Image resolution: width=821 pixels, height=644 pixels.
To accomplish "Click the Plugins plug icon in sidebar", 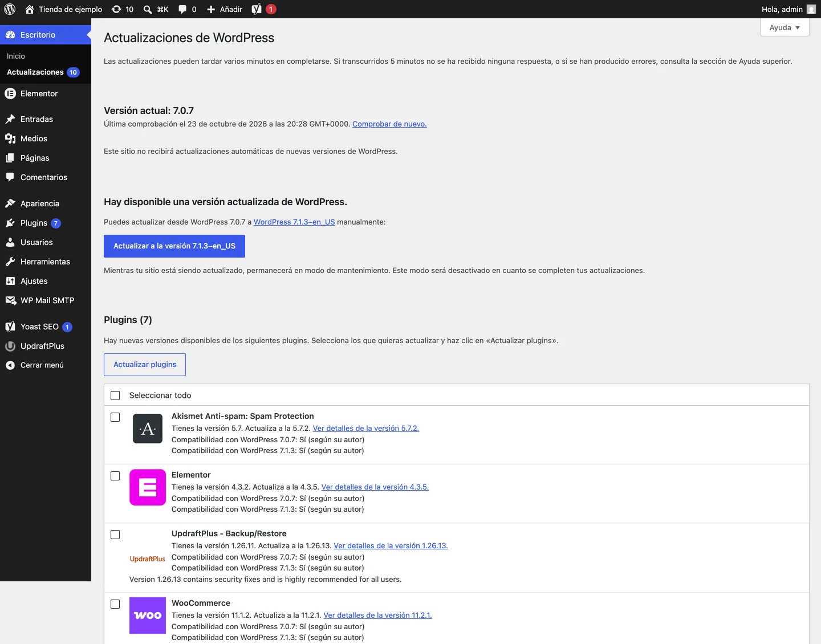I will (10, 223).
